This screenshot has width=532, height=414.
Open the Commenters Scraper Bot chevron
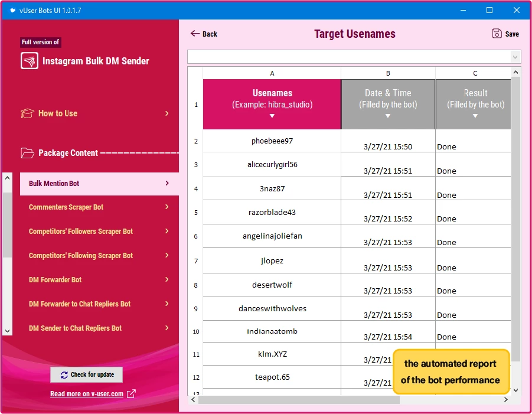(167, 207)
